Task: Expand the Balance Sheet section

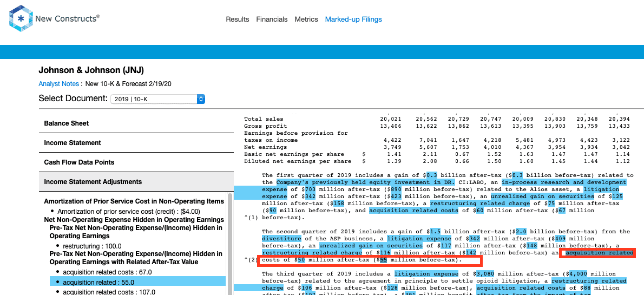Action: (136, 123)
